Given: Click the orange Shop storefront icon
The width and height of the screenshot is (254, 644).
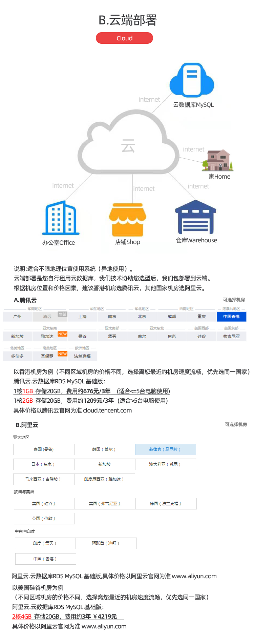Looking at the screenshot, I should (x=128, y=220).
